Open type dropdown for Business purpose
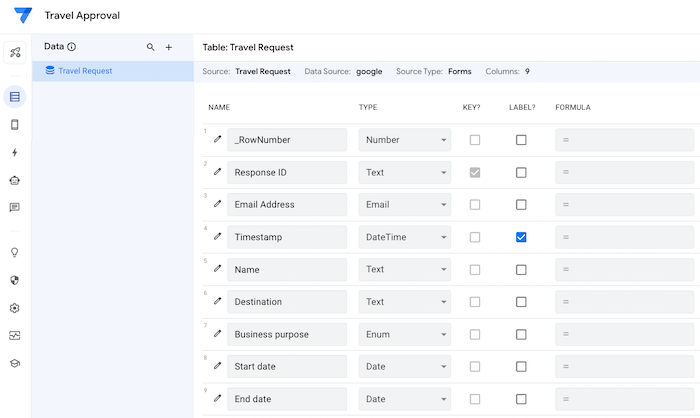The image size is (700, 418). tap(404, 334)
